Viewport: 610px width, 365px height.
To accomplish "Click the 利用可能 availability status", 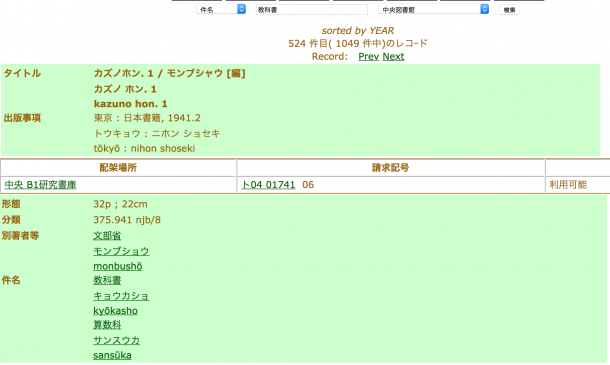I will pyautogui.click(x=568, y=185).
